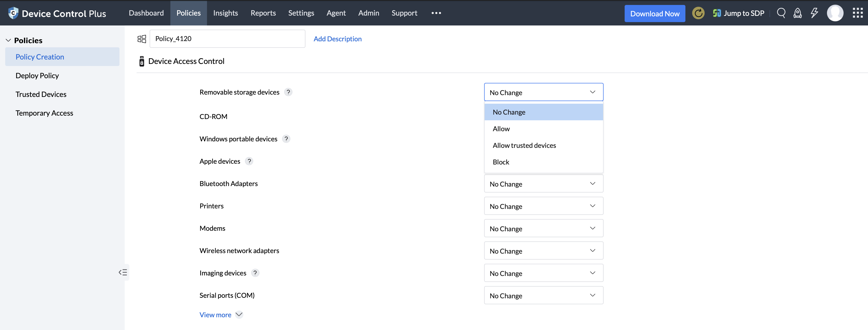
Task: Choose Allow trusted devices option
Action: (524, 145)
